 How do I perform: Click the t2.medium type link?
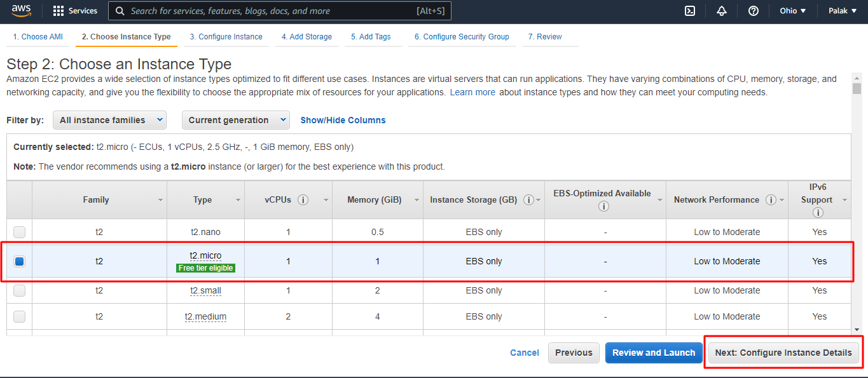coord(205,316)
